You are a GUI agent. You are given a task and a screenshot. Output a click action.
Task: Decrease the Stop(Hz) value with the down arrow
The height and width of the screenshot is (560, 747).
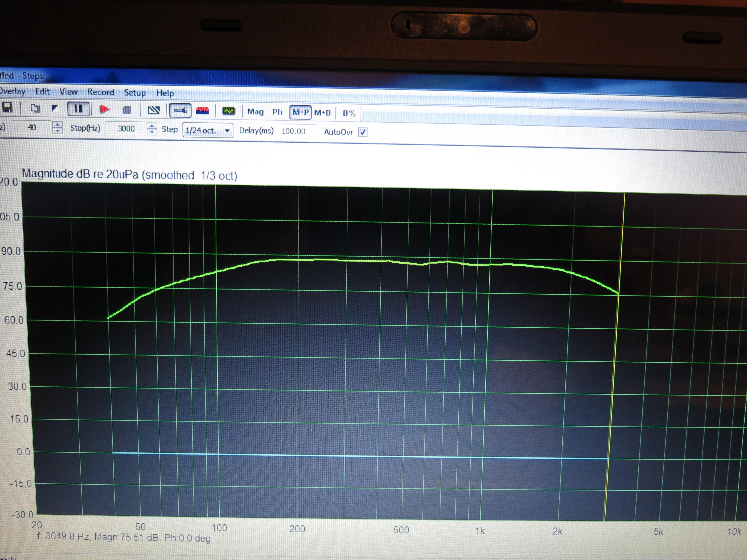pos(152,132)
